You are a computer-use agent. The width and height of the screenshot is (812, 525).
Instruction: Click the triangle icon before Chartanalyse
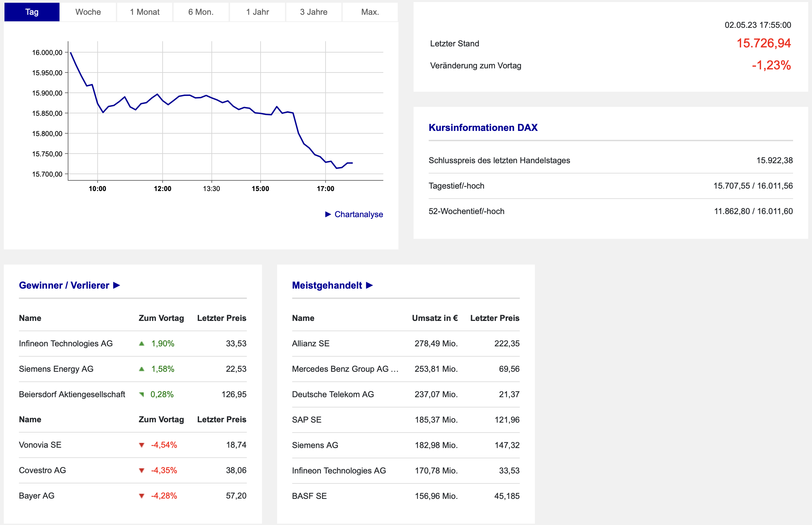pyautogui.click(x=328, y=214)
